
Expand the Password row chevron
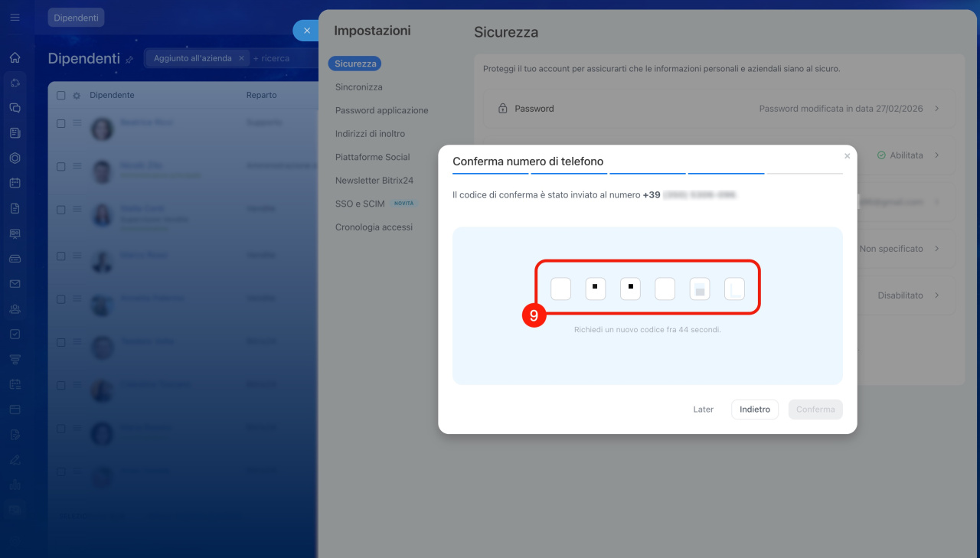tap(936, 109)
